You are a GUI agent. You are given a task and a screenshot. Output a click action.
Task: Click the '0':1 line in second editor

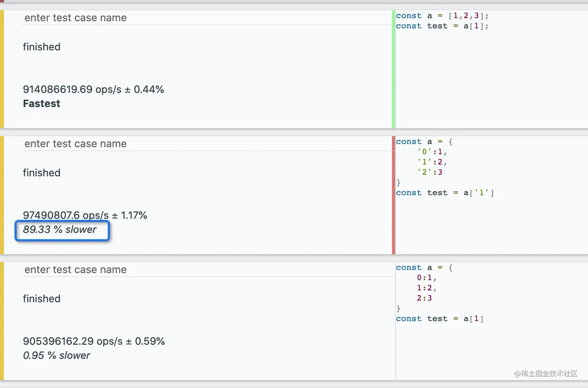click(x=432, y=152)
